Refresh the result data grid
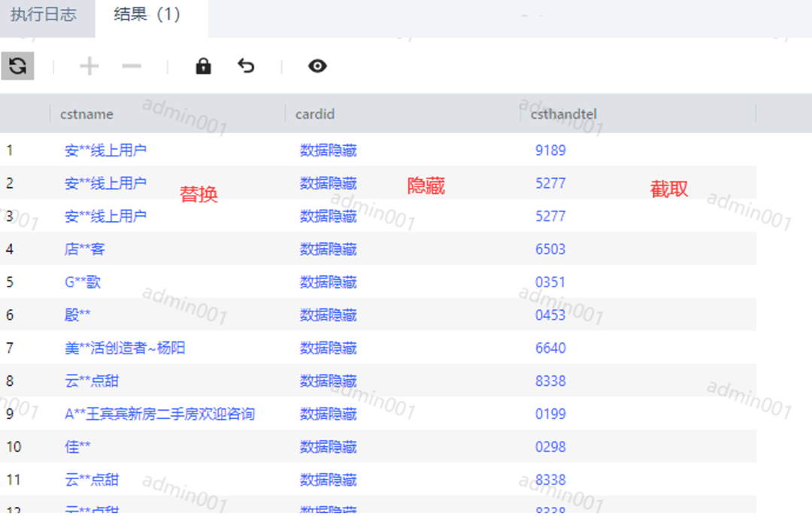Viewport: 812px width, 516px height. (18, 66)
